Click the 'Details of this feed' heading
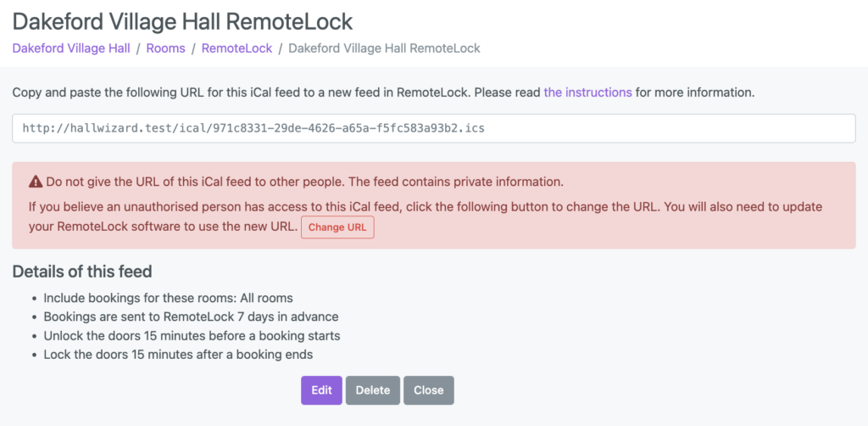 click(82, 272)
